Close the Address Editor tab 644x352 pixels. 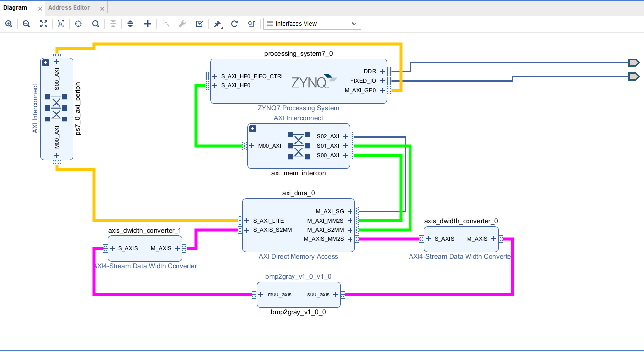[102, 9]
